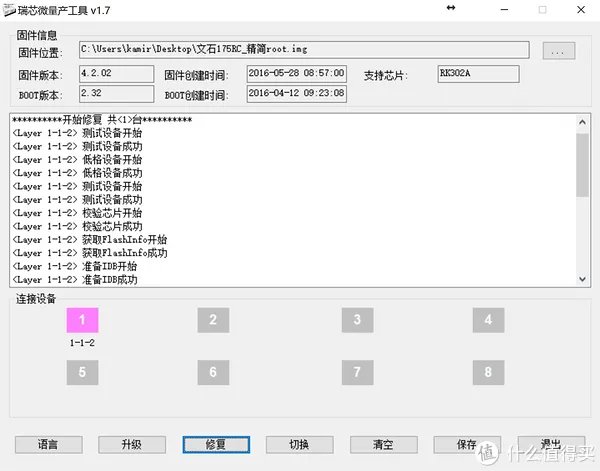Image resolution: width=600 pixels, height=471 pixels.
Task: Select device slot 3
Action: click(x=357, y=320)
